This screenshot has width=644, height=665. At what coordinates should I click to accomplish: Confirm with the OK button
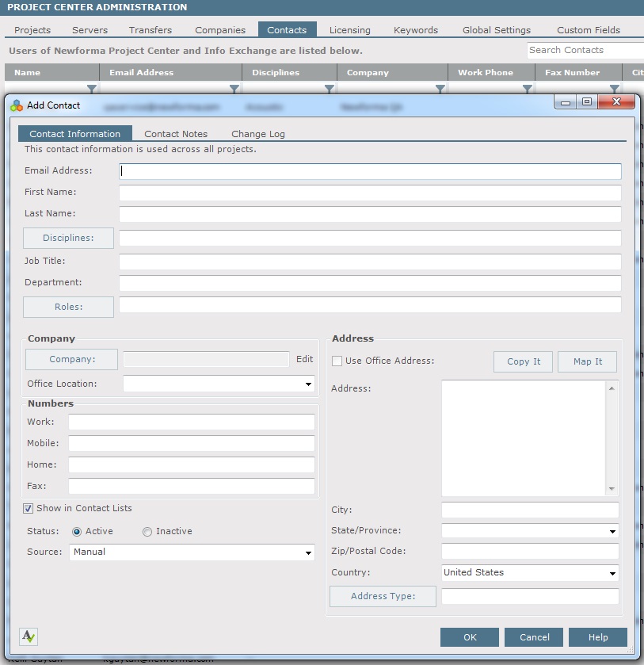tap(470, 637)
